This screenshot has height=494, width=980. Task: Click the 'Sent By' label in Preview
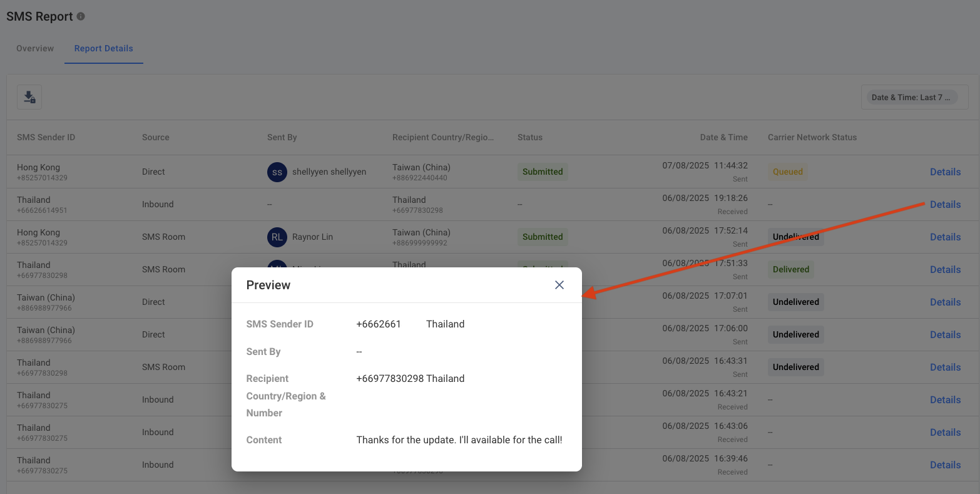(263, 351)
